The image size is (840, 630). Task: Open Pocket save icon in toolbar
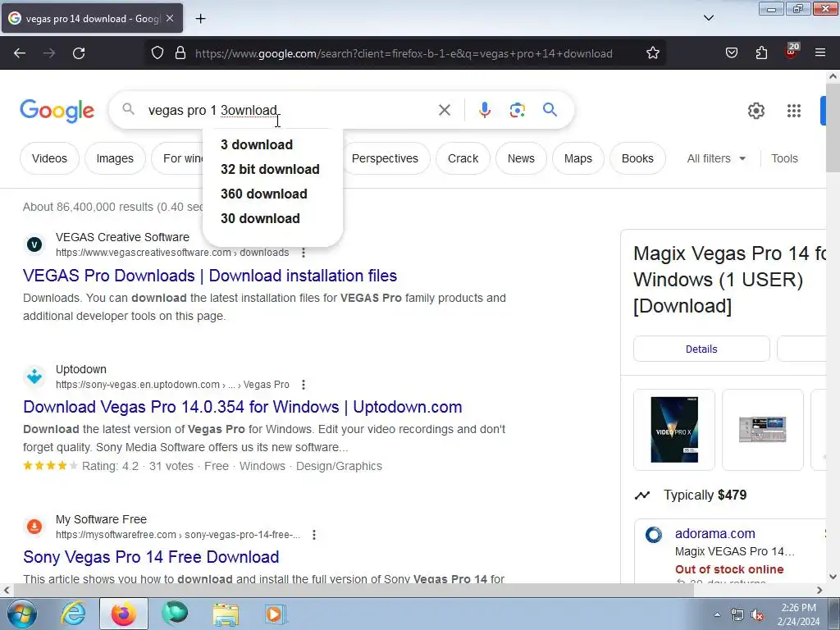click(x=732, y=53)
